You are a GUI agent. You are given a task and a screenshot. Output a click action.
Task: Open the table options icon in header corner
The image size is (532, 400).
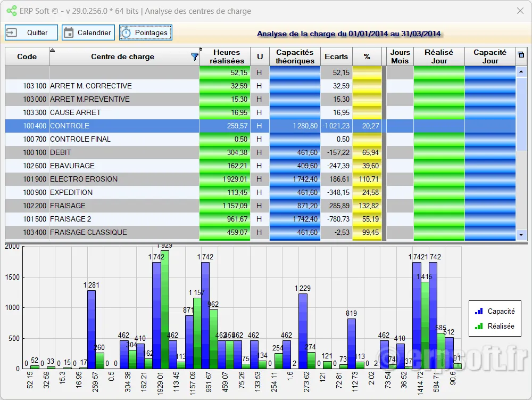(520, 54)
